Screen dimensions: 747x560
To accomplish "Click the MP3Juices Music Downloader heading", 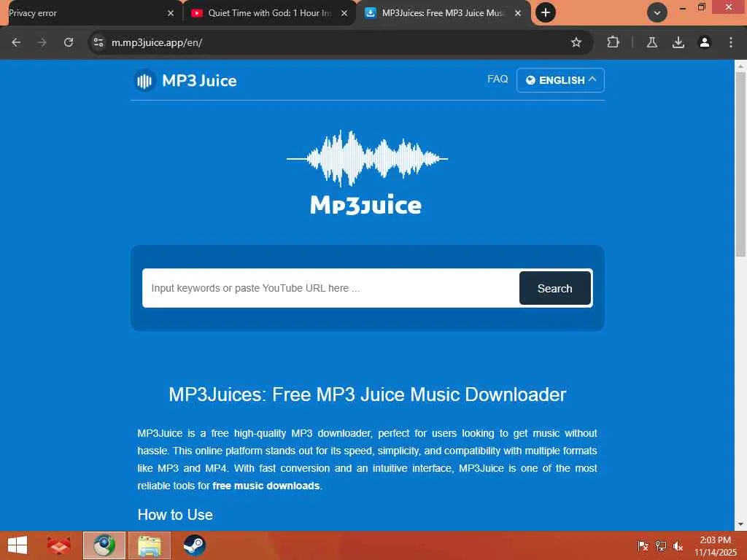I will point(368,394).
